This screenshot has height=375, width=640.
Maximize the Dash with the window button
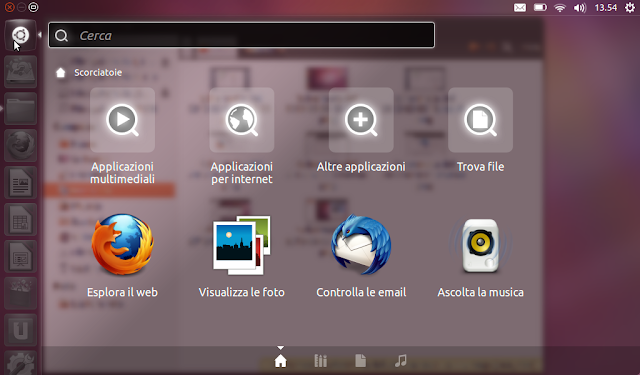coord(33,7)
